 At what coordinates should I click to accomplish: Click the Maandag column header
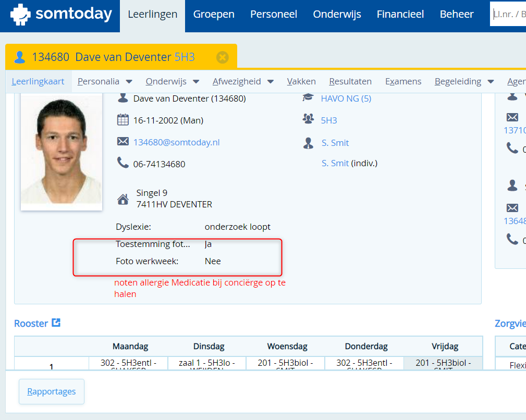(x=130, y=346)
